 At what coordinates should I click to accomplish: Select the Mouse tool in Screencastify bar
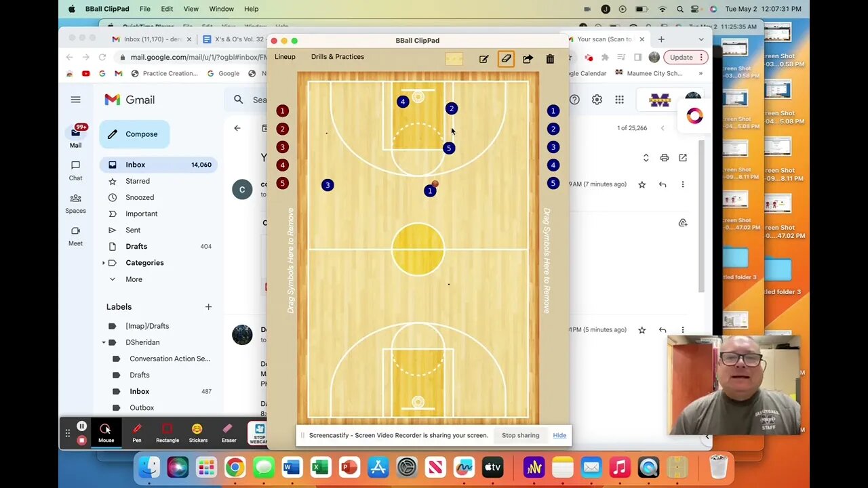click(106, 433)
